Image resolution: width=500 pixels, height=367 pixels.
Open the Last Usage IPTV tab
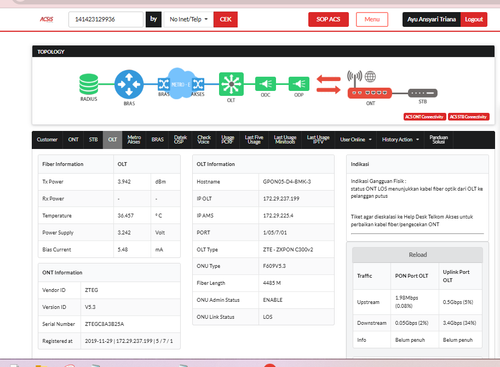point(318,140)
